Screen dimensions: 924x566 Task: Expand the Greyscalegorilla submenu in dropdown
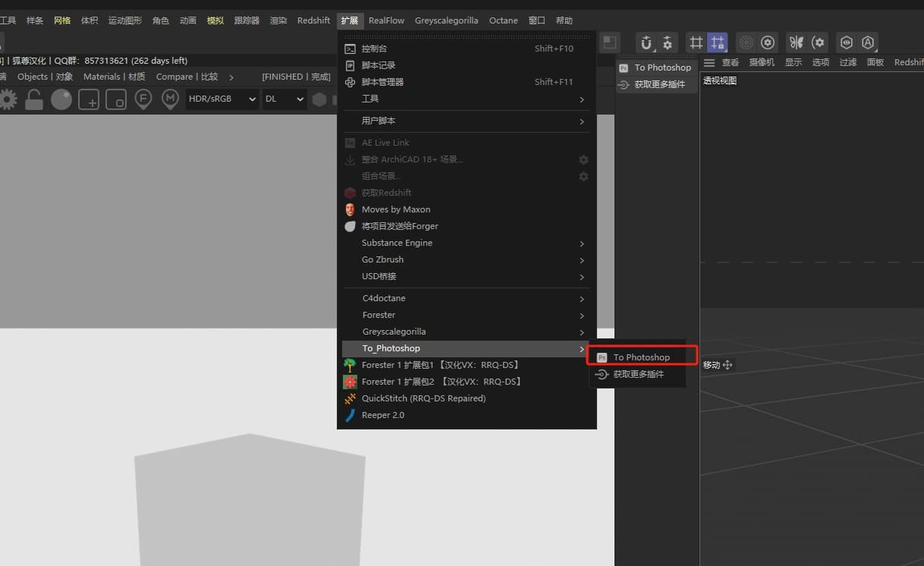467,332
